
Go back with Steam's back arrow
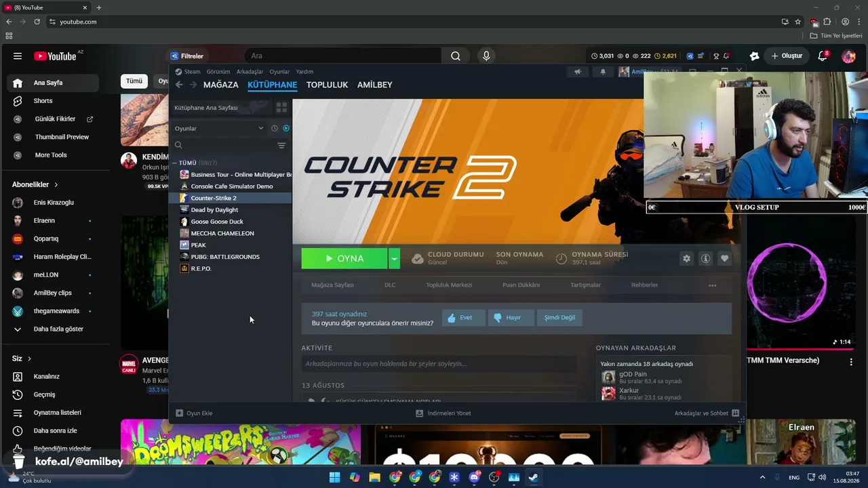click(179, 85)
